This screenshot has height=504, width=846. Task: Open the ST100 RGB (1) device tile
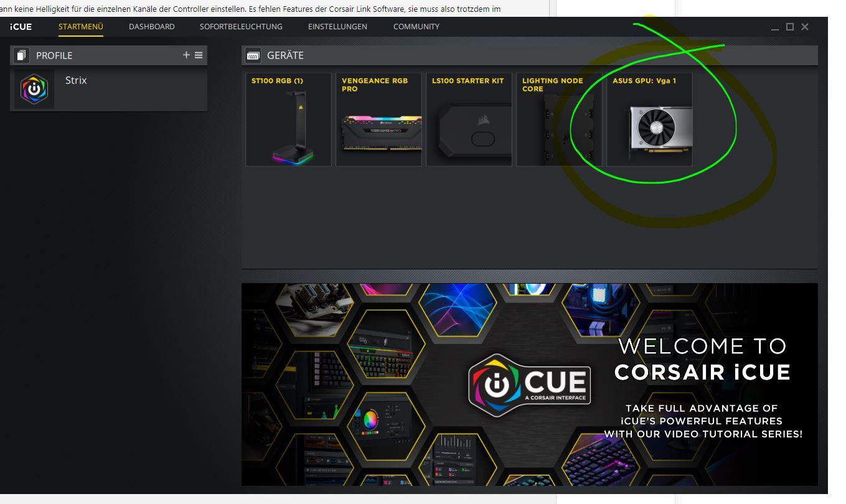tap(288, 120)
